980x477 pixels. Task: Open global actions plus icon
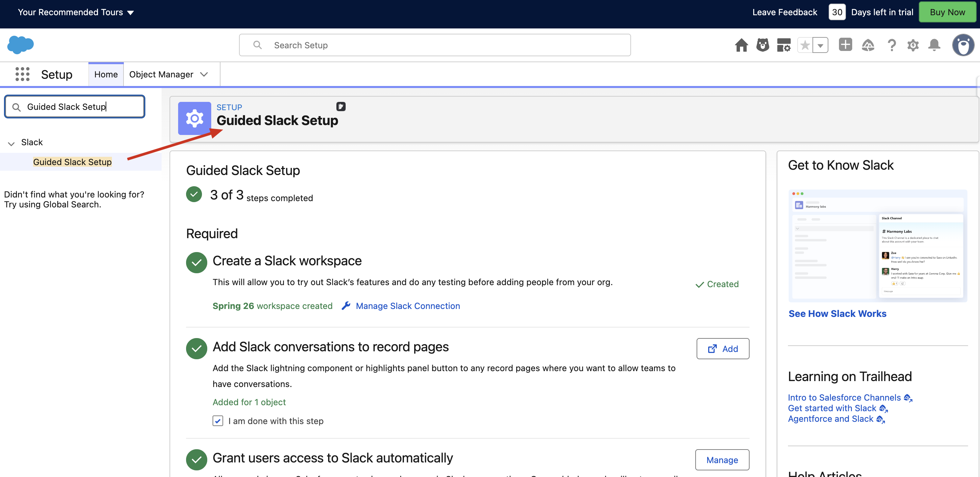click(845, 44)
